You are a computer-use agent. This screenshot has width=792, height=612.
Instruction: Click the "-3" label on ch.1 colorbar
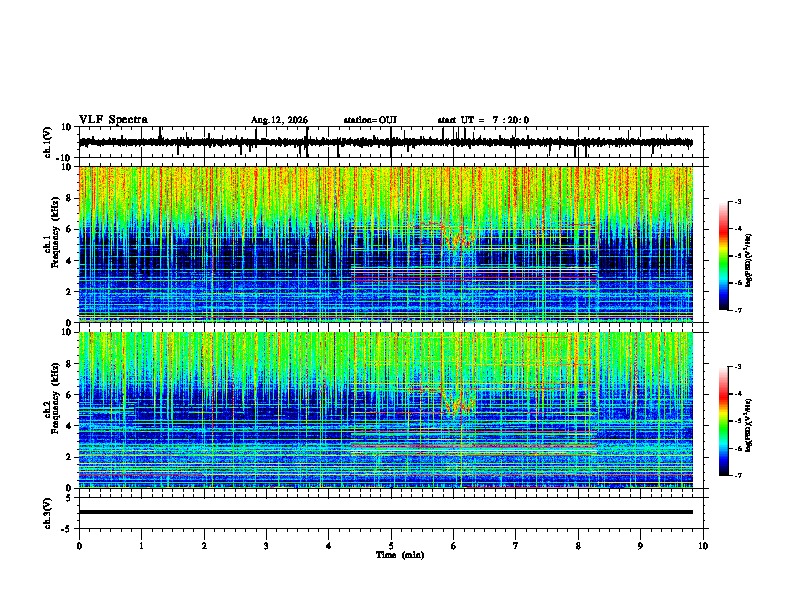738,201
